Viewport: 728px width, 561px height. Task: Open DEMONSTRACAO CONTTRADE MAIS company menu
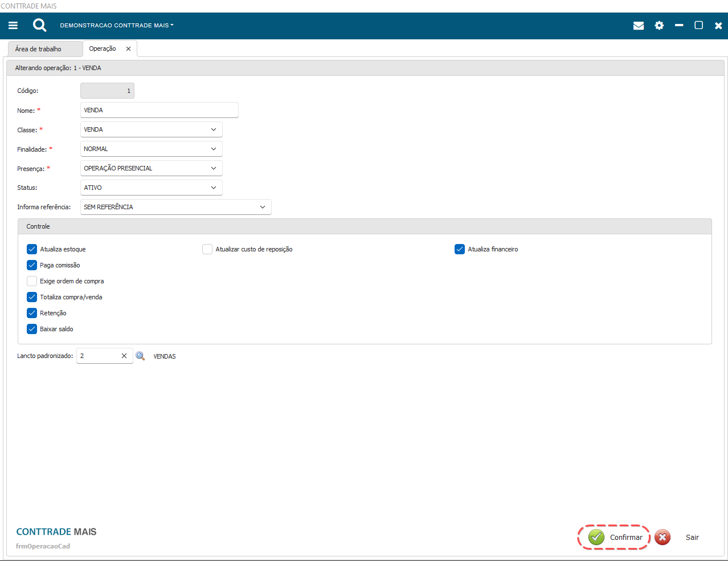coord(116,26)
